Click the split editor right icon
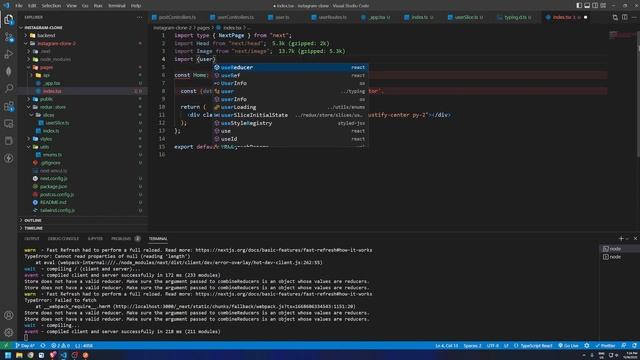This screenshot has height=360, width=640. point(624,17)
